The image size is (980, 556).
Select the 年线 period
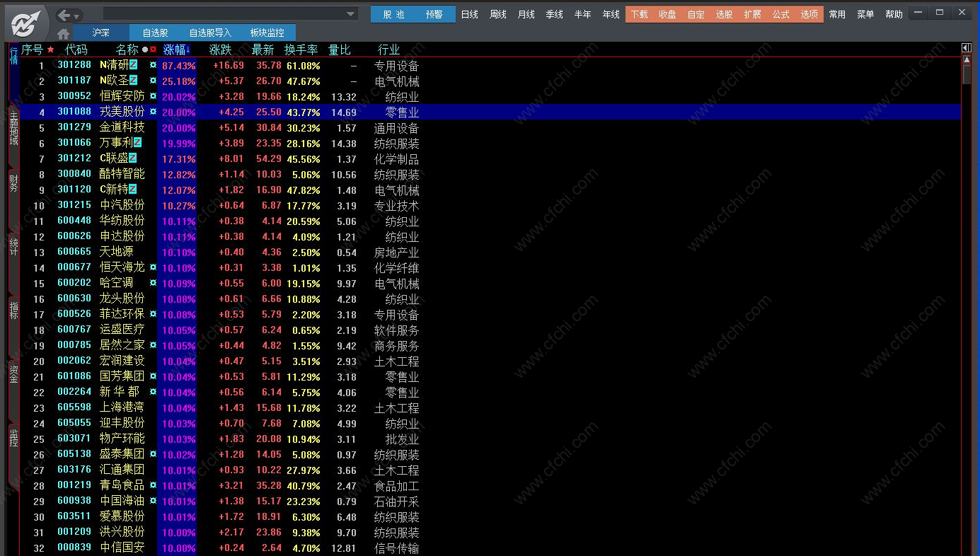pyautogui.click(x=611, y=14)
